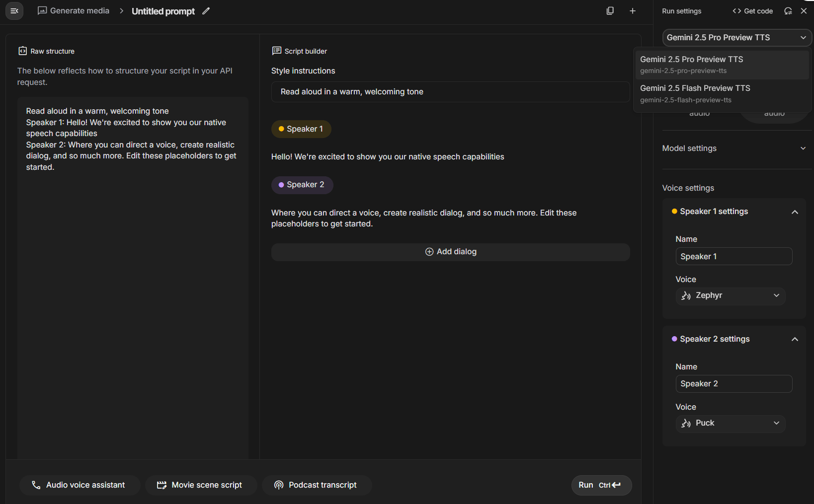Click the voice icon next to Puck
Screen dimensions: 814x504
686,424
